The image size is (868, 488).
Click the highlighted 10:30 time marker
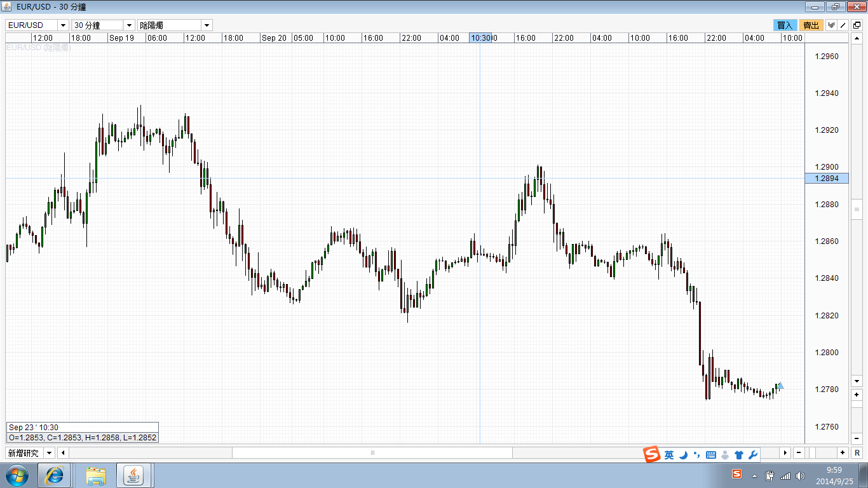[481, 38]
